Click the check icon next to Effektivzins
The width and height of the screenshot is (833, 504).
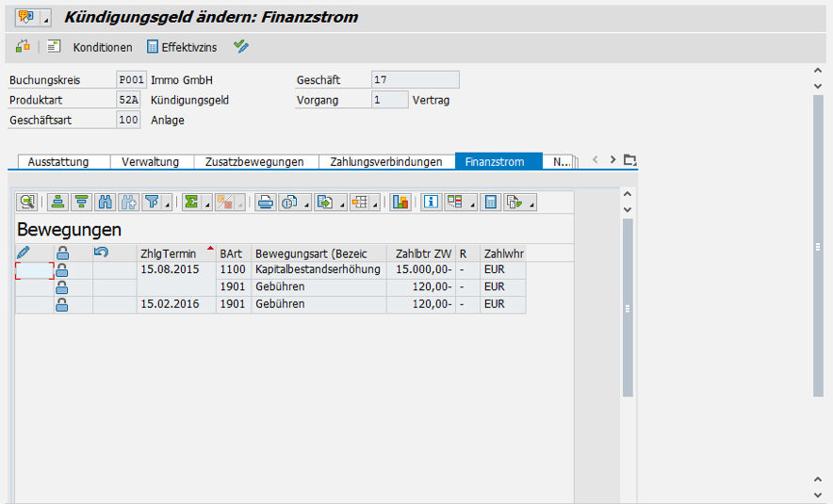pos(241,46)
